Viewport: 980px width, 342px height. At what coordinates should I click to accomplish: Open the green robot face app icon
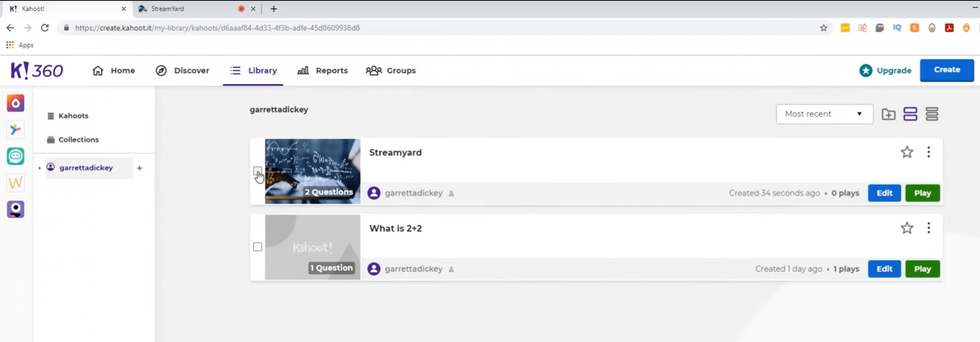click(x=16, y=156)
